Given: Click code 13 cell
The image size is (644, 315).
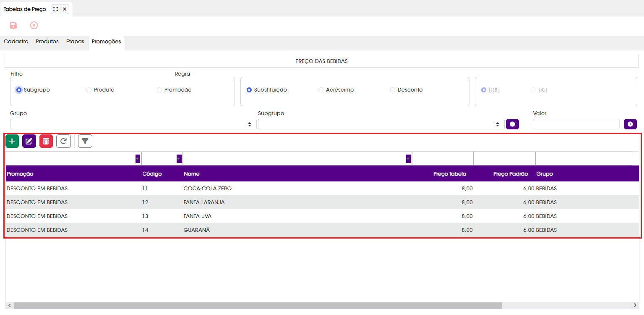Looking at the screenshot, I should [x=145, y=216].
